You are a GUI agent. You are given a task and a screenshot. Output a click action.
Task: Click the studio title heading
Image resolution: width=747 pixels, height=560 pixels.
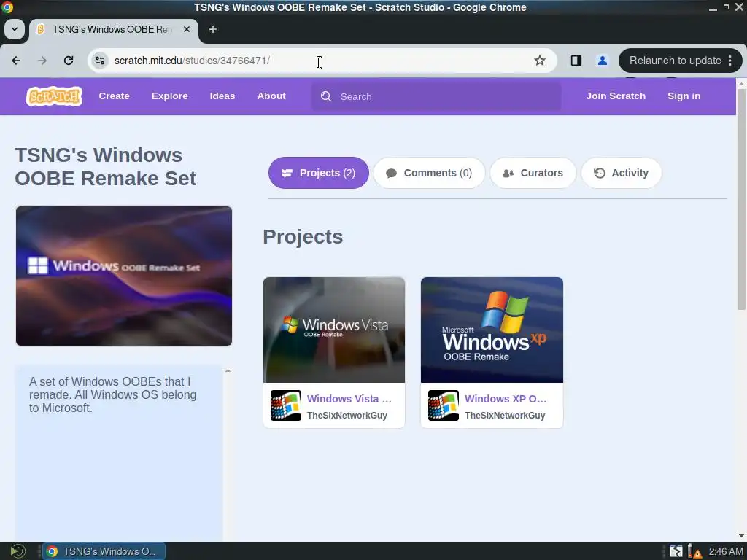tap(105, 167)
